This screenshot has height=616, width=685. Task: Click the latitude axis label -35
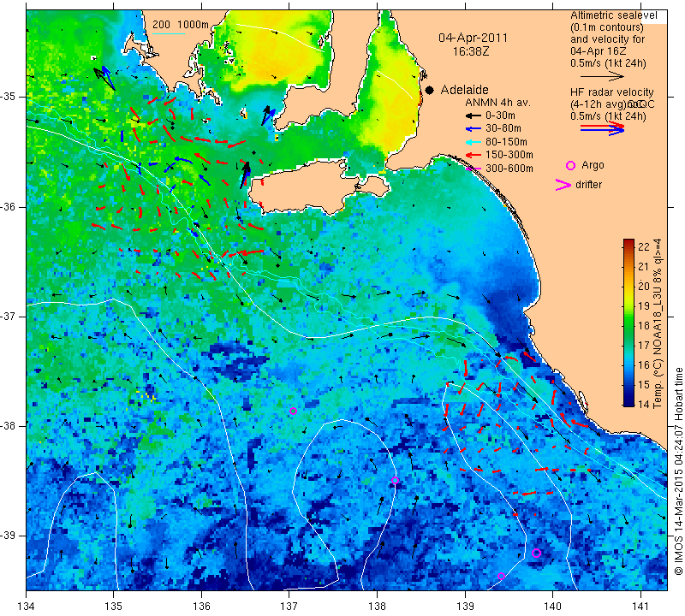(x=9, y=97)
